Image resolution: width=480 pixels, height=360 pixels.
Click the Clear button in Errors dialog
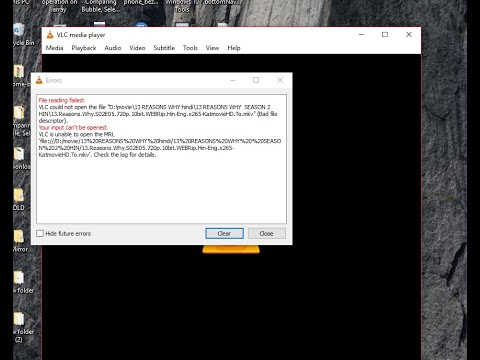point(224,234)
